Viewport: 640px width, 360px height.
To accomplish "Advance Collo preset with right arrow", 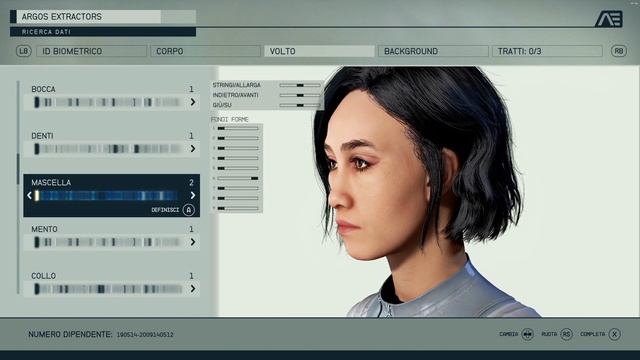I will (x=193, y=289).
